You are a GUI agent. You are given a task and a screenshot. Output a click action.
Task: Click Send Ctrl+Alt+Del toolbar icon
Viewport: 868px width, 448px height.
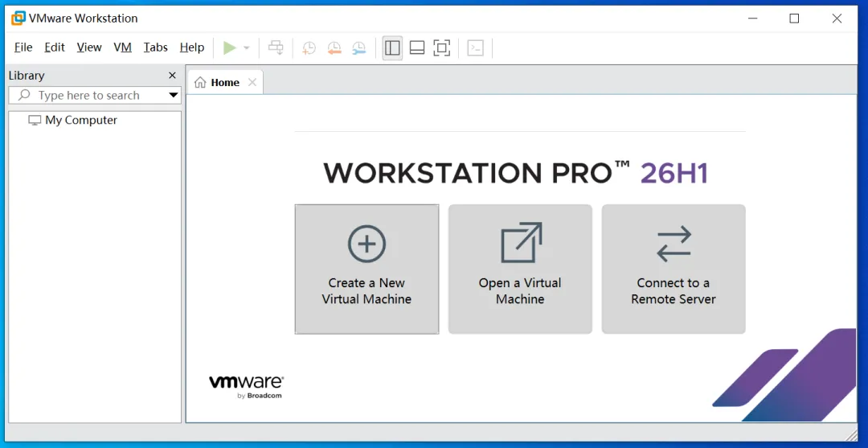pos(276,48)
